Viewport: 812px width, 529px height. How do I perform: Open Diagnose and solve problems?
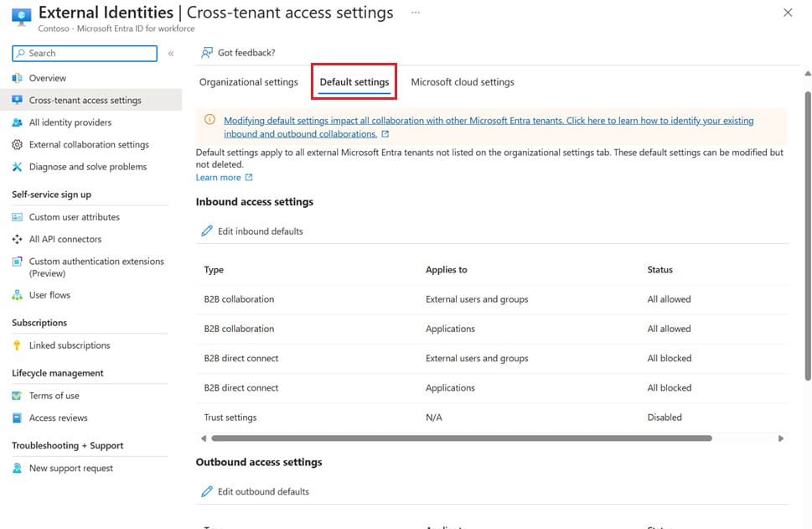88,167
